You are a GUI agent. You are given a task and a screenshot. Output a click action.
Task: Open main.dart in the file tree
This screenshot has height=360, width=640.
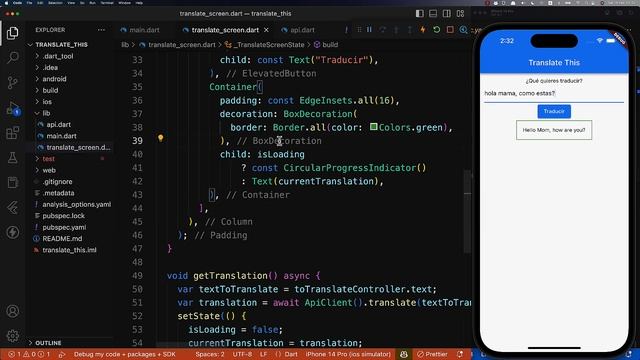pos(61,136)
